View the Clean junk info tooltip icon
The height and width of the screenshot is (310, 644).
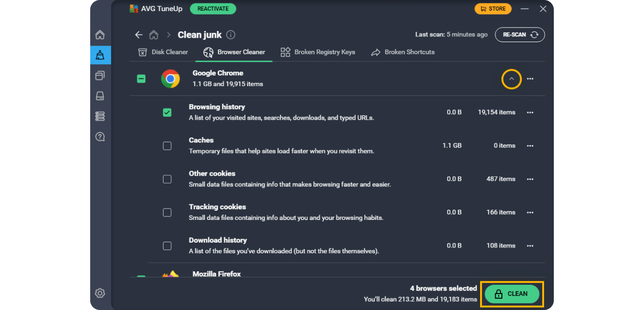point(231,34)
